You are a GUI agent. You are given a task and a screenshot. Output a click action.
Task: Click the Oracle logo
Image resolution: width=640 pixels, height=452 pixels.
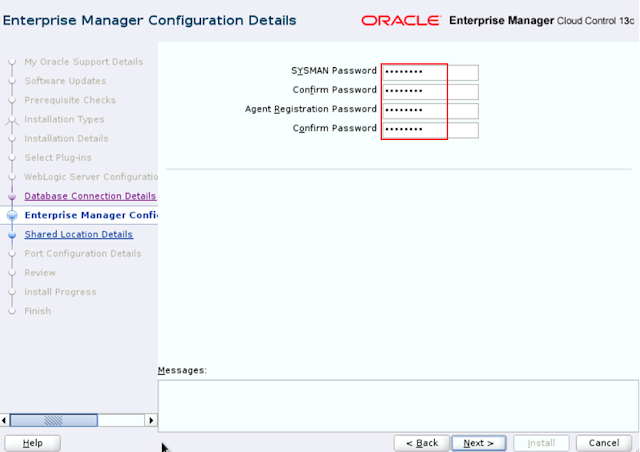pyautogui.click(x=401, y=20)
